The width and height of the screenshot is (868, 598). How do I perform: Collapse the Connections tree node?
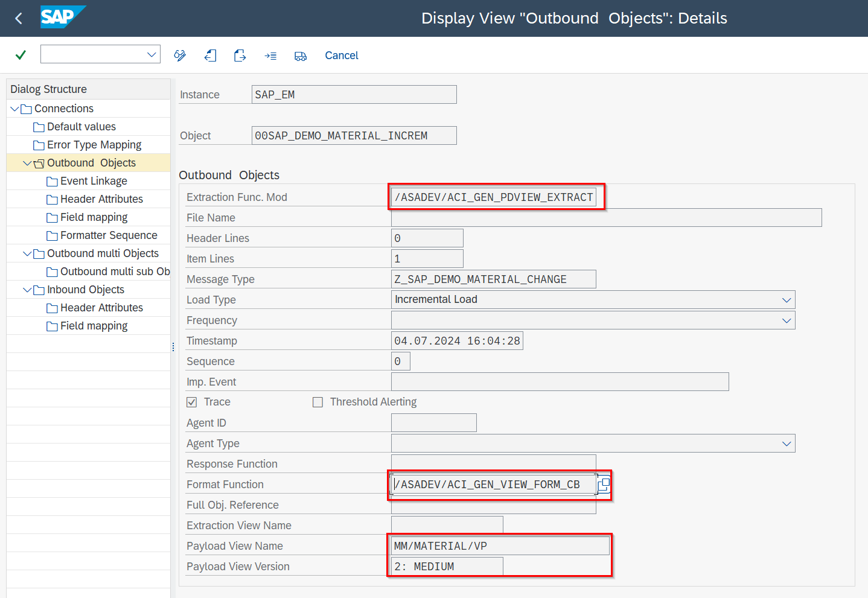(x=14, y=109)
